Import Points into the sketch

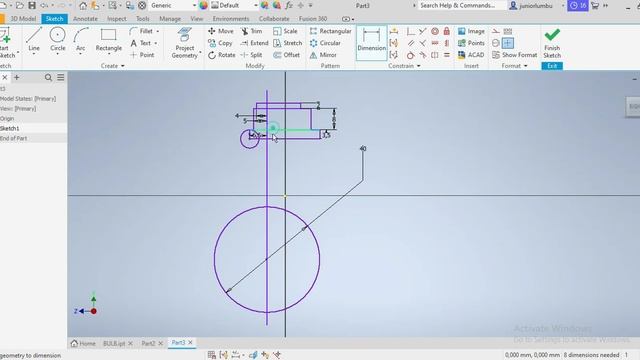[x=471, y=43]
